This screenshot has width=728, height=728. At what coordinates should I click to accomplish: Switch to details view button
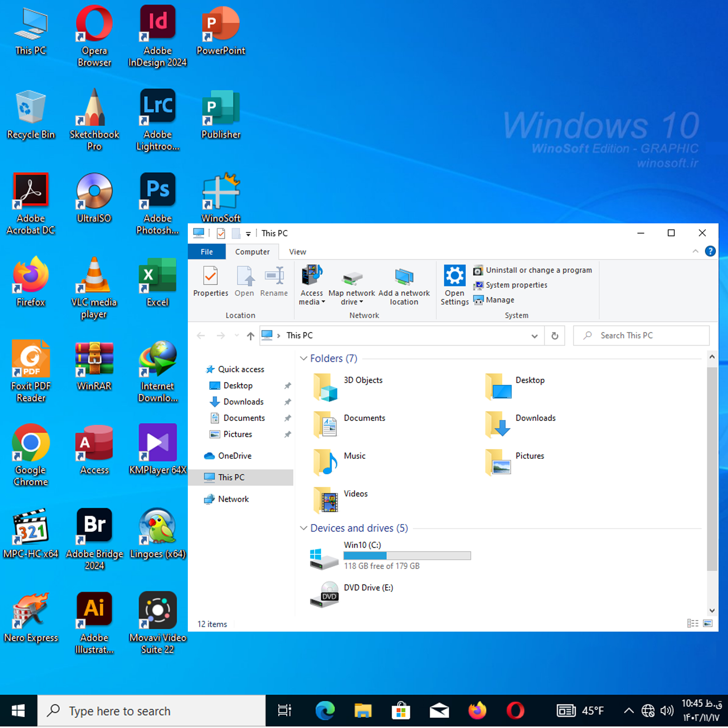coord(692,623)
